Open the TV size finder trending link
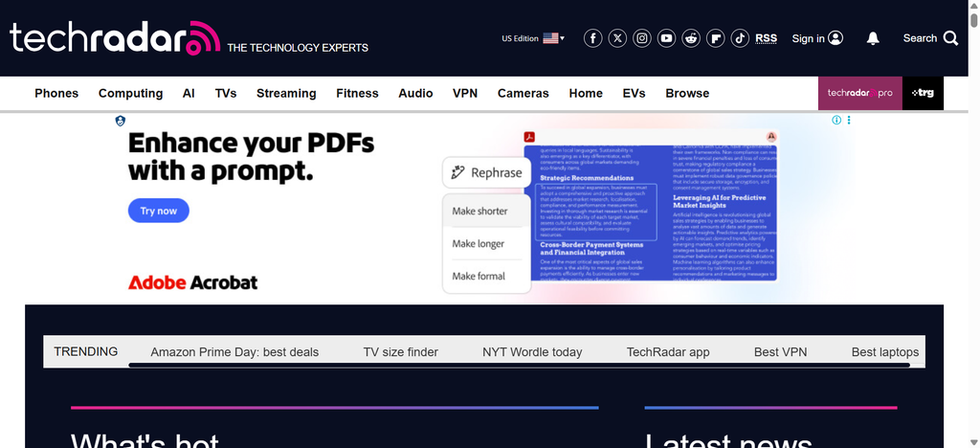 click(x=401, y=351)
